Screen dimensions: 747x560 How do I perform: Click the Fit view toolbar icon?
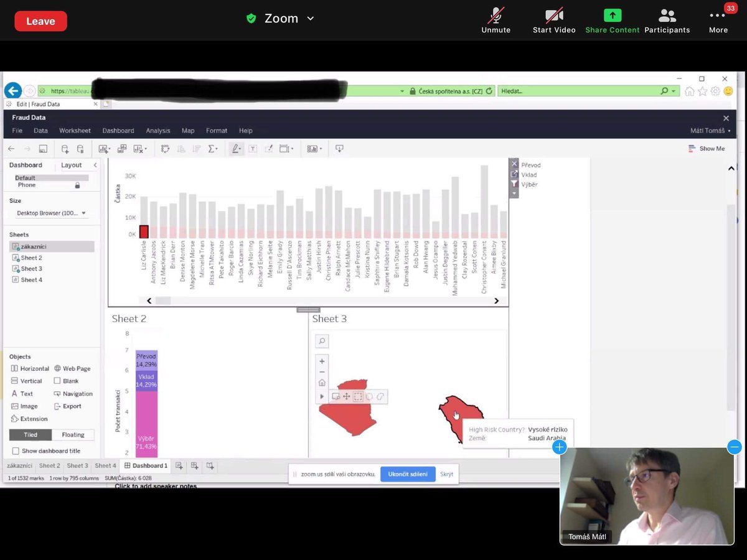[286, 149]
